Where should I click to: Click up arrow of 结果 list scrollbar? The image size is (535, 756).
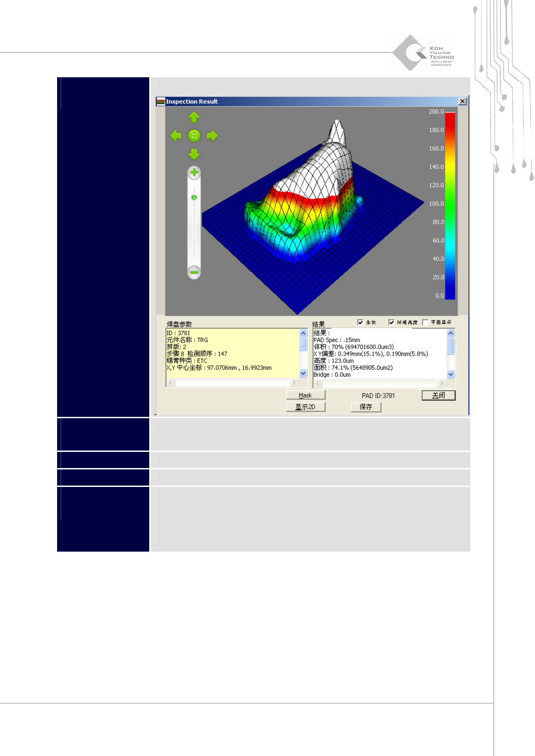(450, 333)
